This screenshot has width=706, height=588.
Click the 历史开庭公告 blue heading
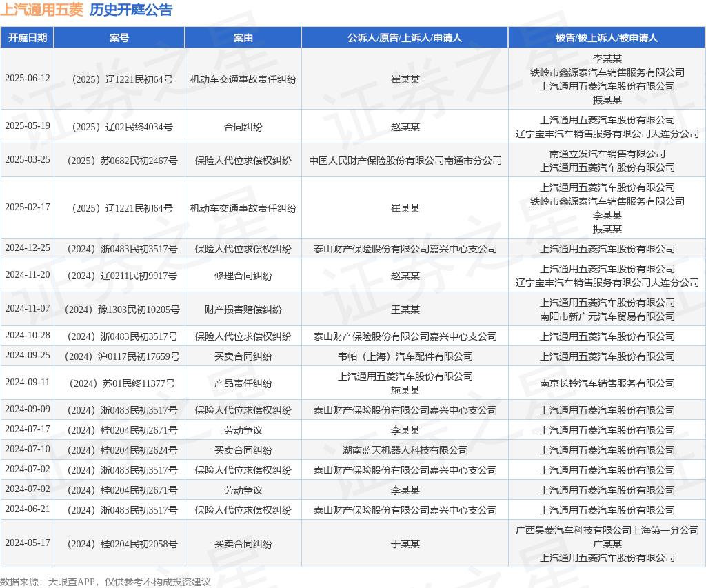click(x=131, y=10)
